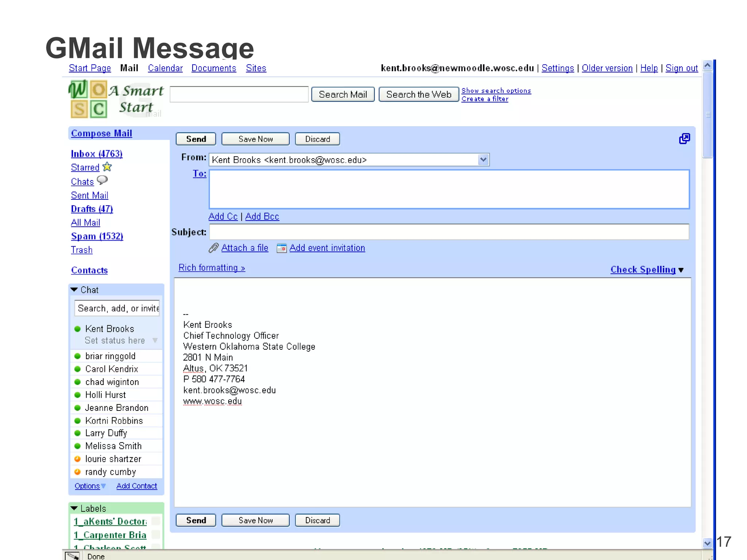747x560 pixels.
Task: Collapse the Labels panel
Action: tap(74, 508)
